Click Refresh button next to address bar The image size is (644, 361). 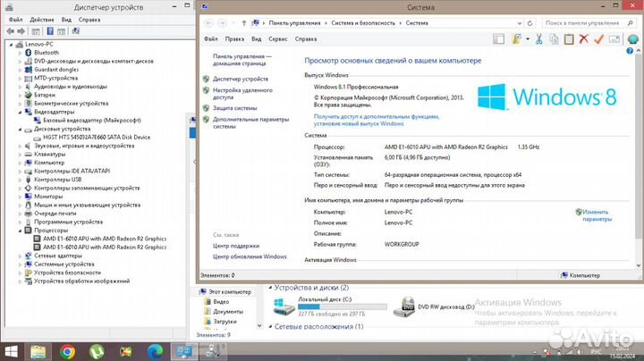[530, 23]
